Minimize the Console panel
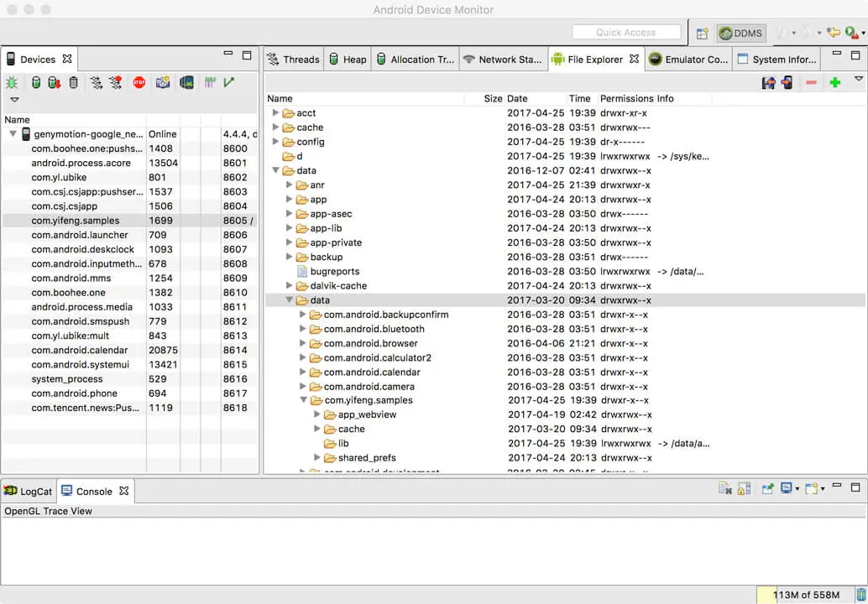Viewport: 868px width, 604px height. [x=837, y=485]
